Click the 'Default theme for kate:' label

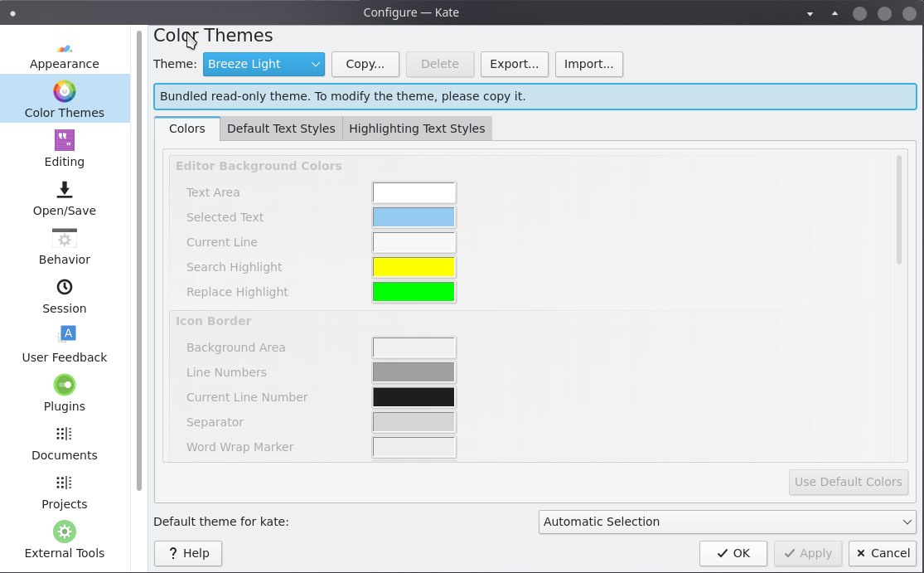point(221,522)
